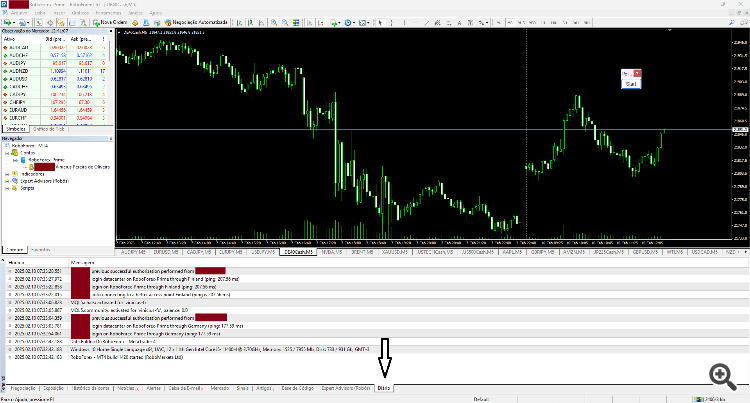
Task: Click Start button on chart panel
Action: click(x=631, y=84)
